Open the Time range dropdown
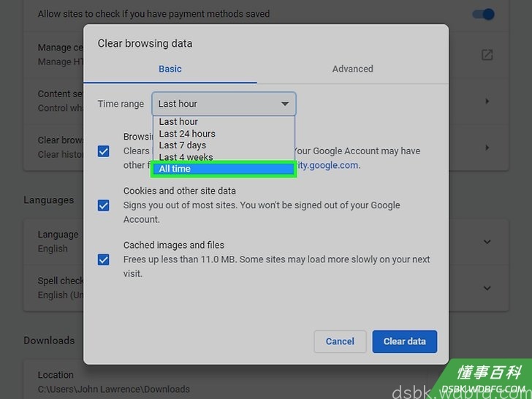Image resolution: width=532 pixels, height=399 pixels. [224, 104]
